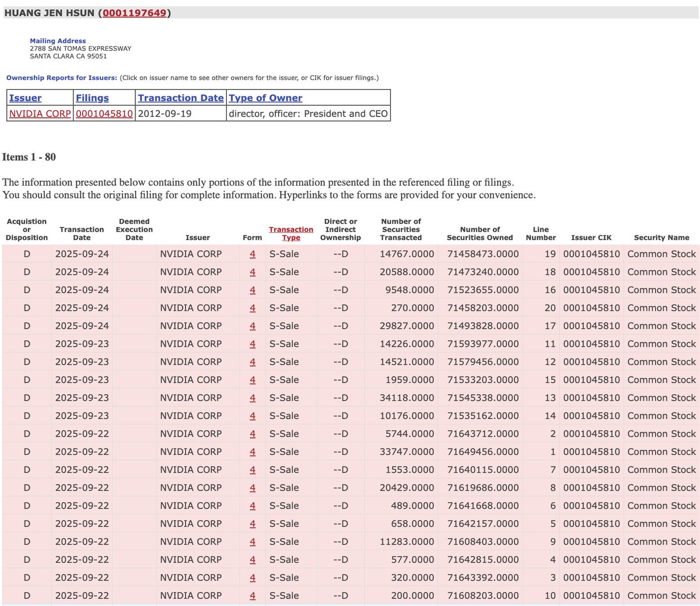Select securities owned value 71642815.0000

point(483,560)
